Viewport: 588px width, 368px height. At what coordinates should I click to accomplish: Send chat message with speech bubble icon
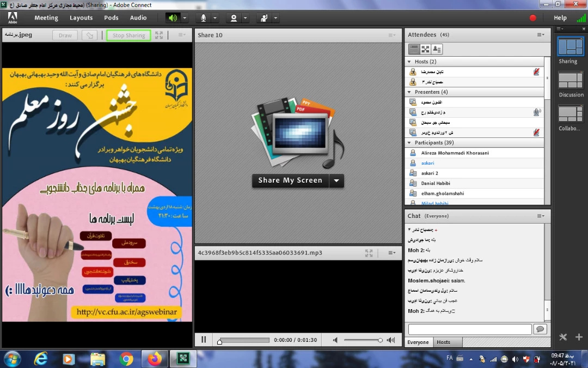point(540,329)
